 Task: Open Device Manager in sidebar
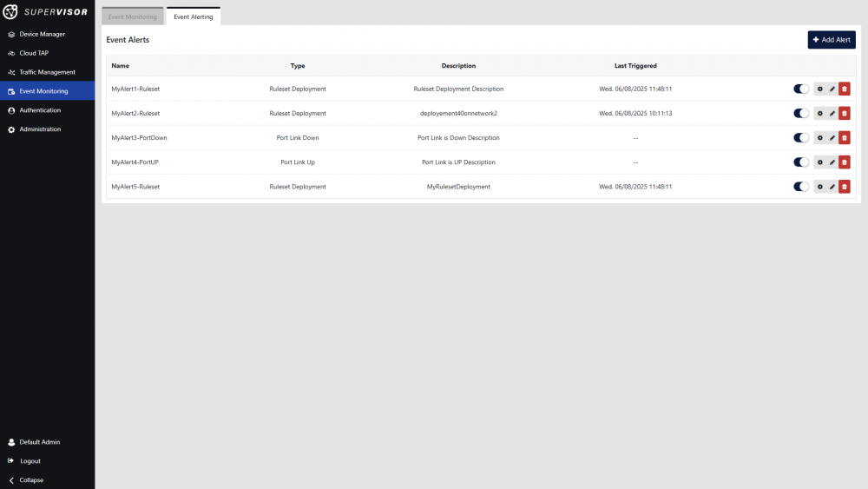(42, 34)
